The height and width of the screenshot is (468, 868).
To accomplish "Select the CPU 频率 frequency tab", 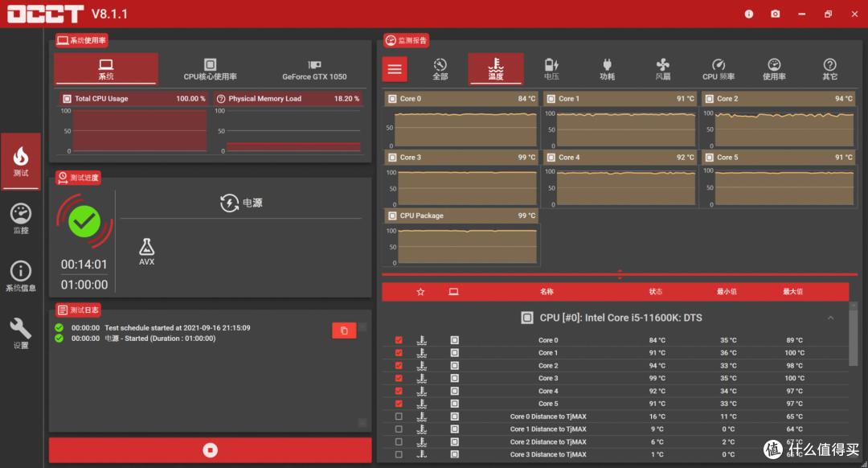I will (x=719, y=69).
